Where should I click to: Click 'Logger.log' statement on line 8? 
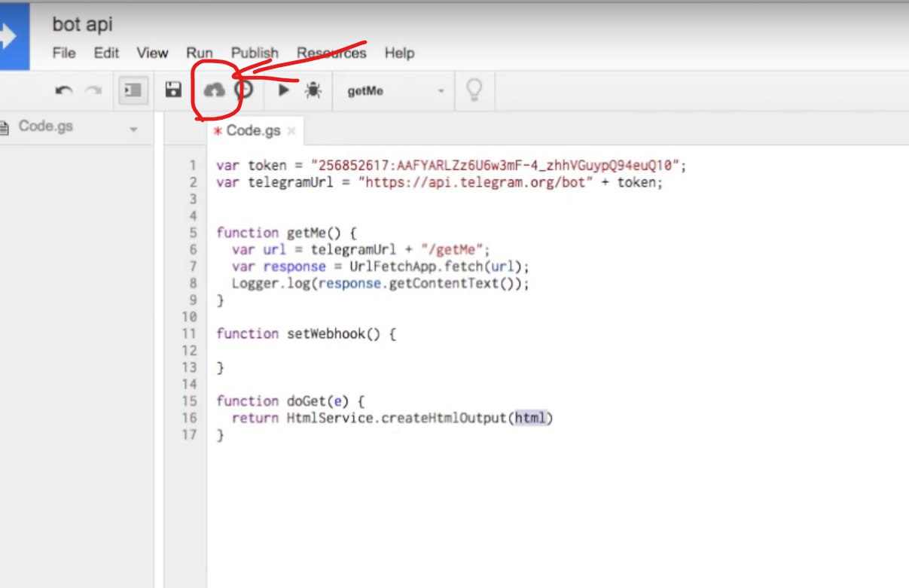pos(380,283)
